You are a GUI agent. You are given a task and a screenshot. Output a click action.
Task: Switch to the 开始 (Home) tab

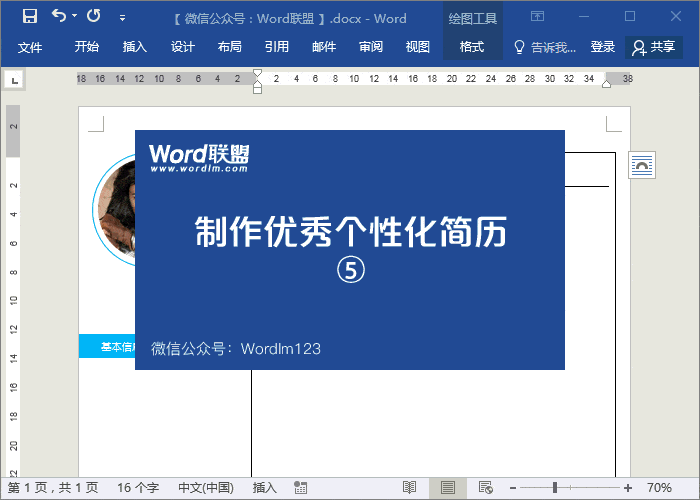(87, 47)
